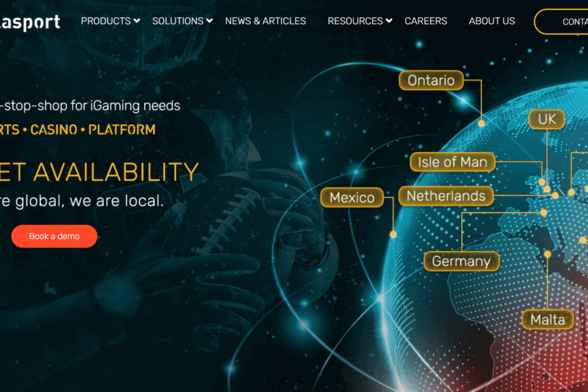Click the CASINO text in tagline
This screenshot has width=588, height=392.
click(54, 130)
